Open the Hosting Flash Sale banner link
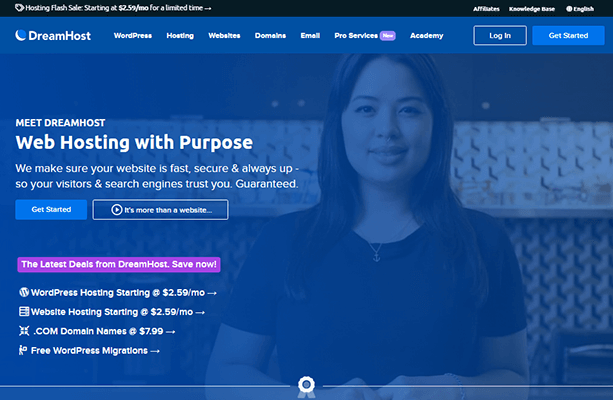The image size is (613, 400). coord(113,8)
